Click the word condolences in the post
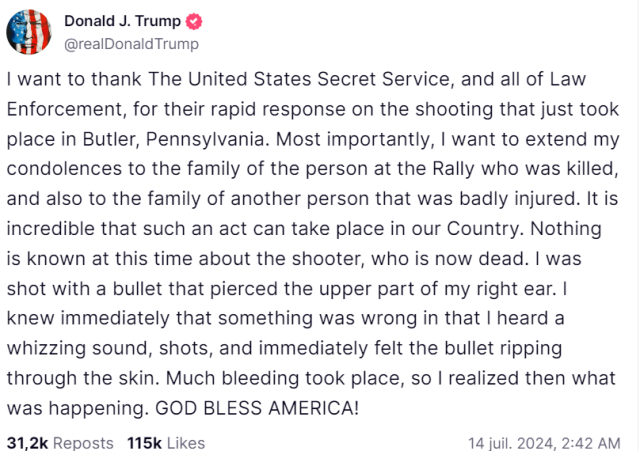The width and height of the screenshot is (640, 451). [x=64, y=169]
